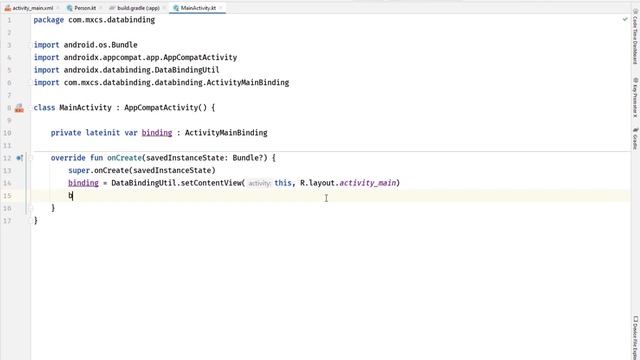
Task: Click the underlined 'binding' in the private lateinit var declaration
Action: click(157, 133)
